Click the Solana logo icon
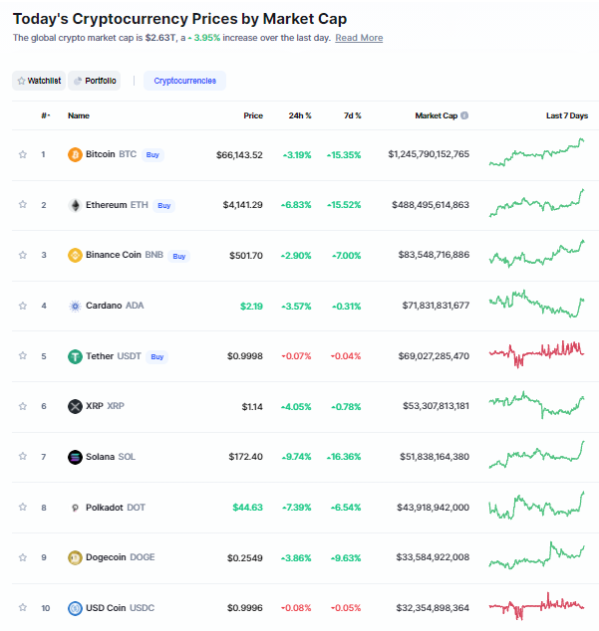The image size is (599, 631). 75,457
